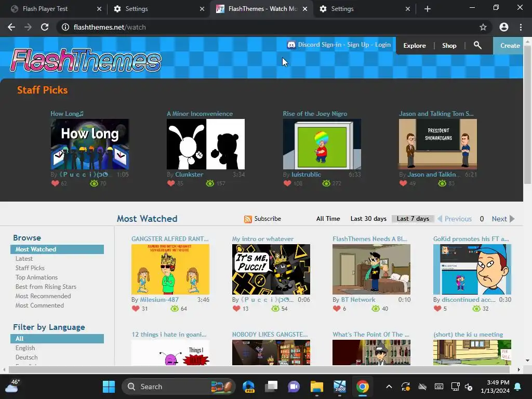Click the Discord icon in the header
Screen dimensions: 532x399
point(291,45)
